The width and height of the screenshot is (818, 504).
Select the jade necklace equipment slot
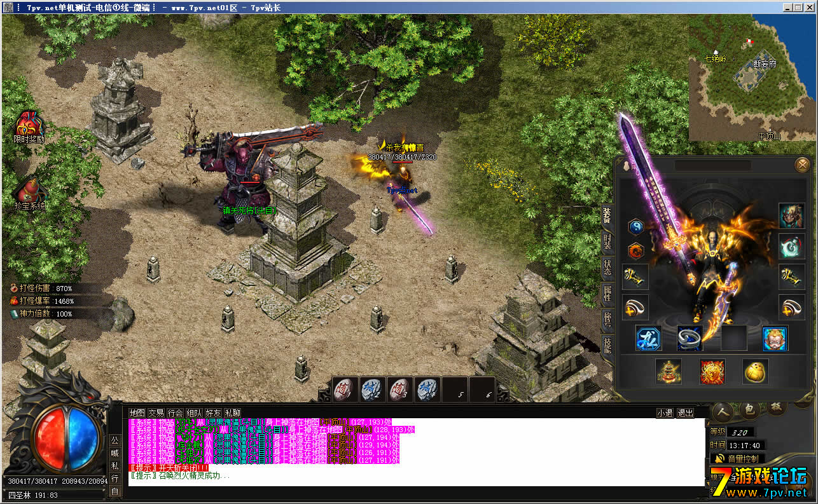coord(792,246)
